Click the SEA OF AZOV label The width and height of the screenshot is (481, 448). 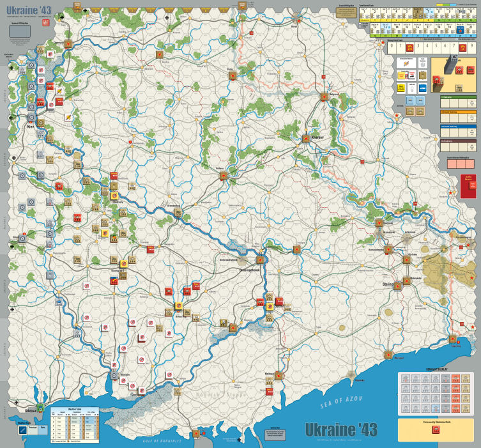341,403
